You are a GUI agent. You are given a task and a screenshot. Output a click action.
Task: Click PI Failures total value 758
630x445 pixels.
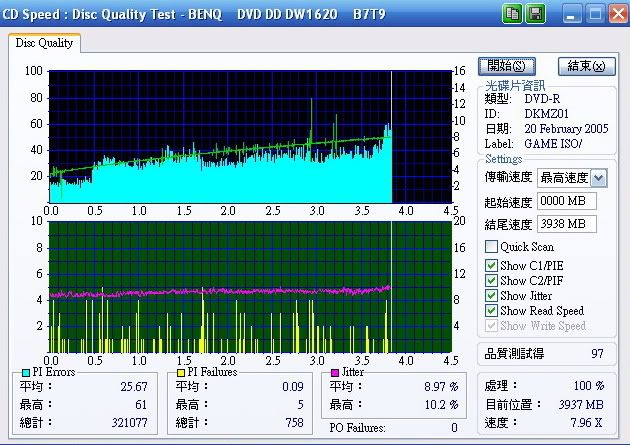pos(294,423)
